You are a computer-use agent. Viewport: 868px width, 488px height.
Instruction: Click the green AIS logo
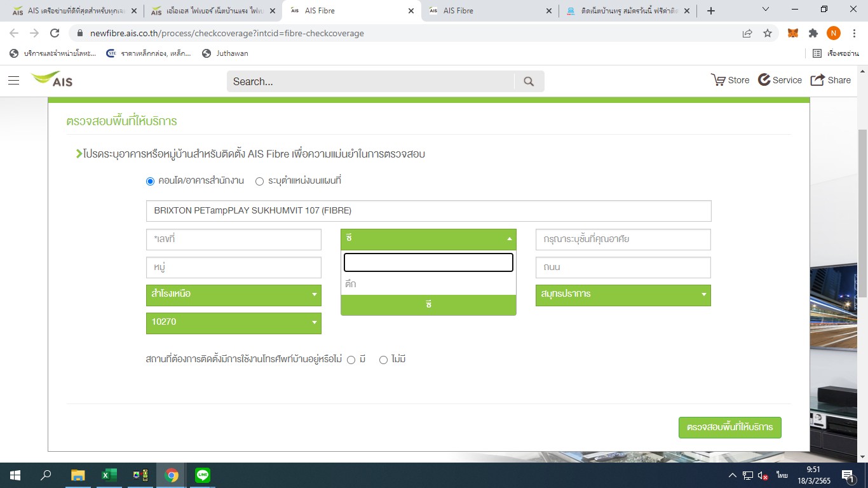pos(52,79)
